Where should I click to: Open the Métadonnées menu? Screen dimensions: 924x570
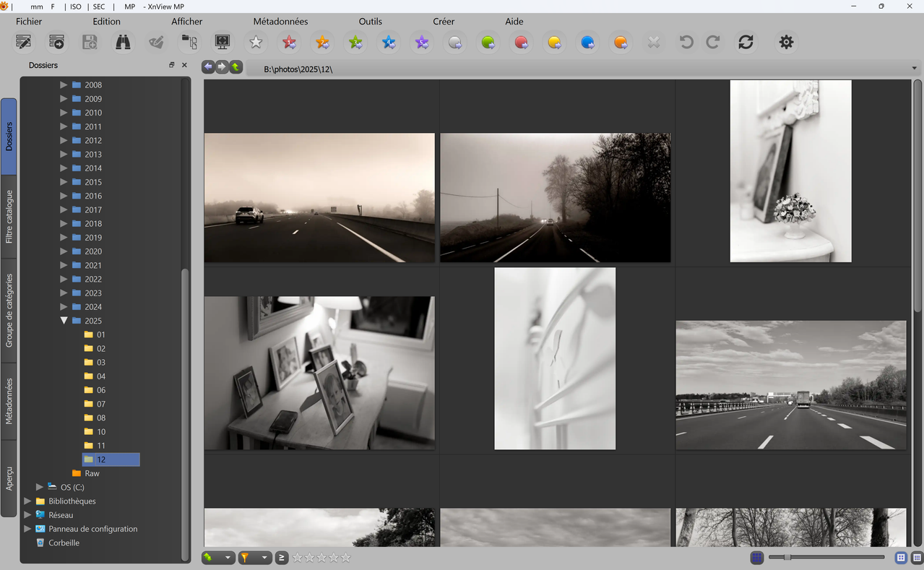coord(280,22)
